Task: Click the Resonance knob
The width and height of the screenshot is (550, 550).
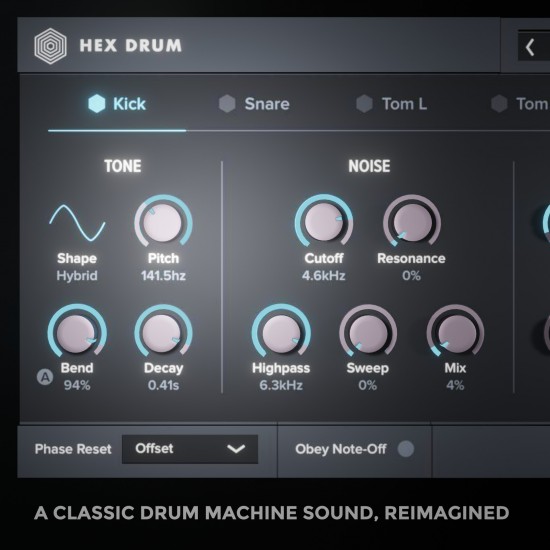Action: (x=412, y=222)
